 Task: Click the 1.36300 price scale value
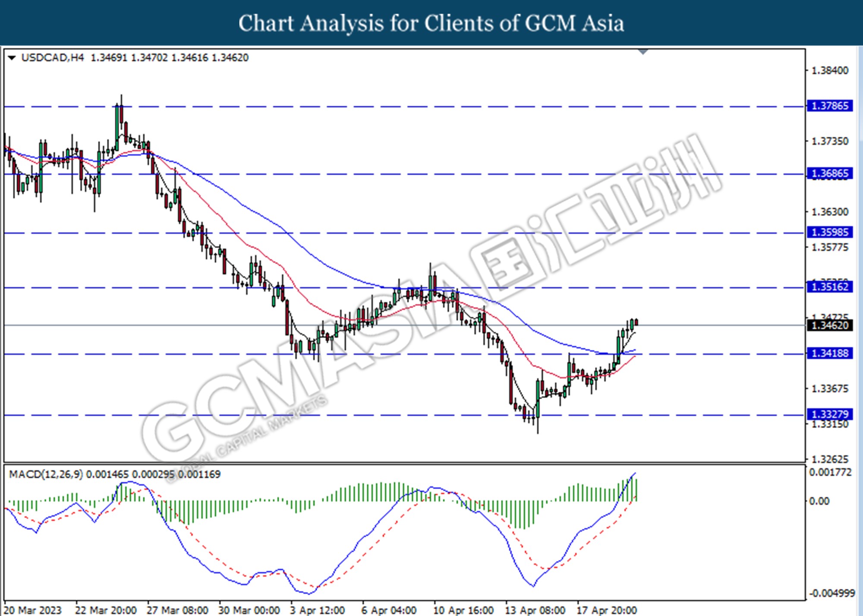[830, 212]
